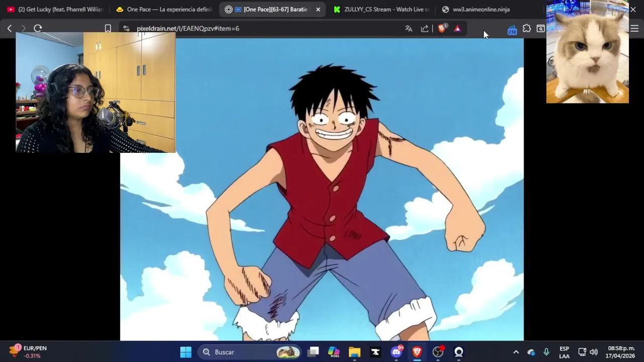Open OBS Studio from the taskbar
The image size is (644, 362).
pyautogui.click(x=438, y=352)
